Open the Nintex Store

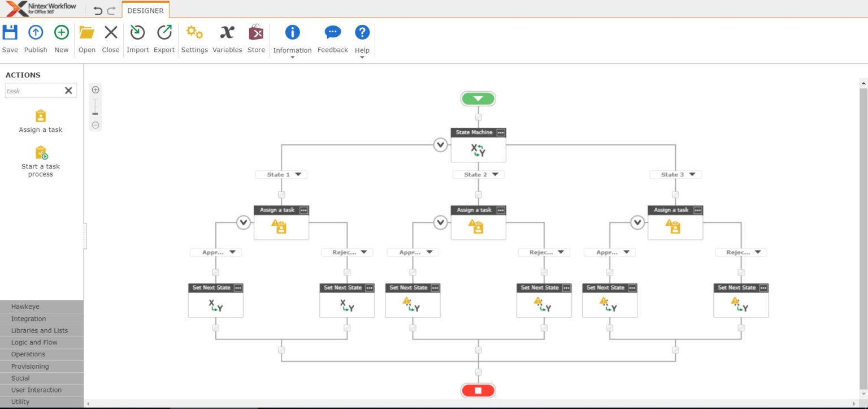(256, 37)
